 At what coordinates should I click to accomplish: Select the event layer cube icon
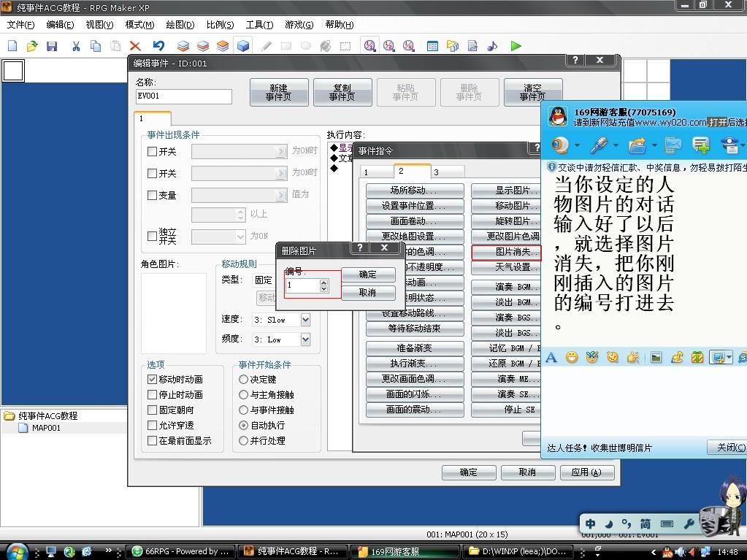[x=243, y=46]
